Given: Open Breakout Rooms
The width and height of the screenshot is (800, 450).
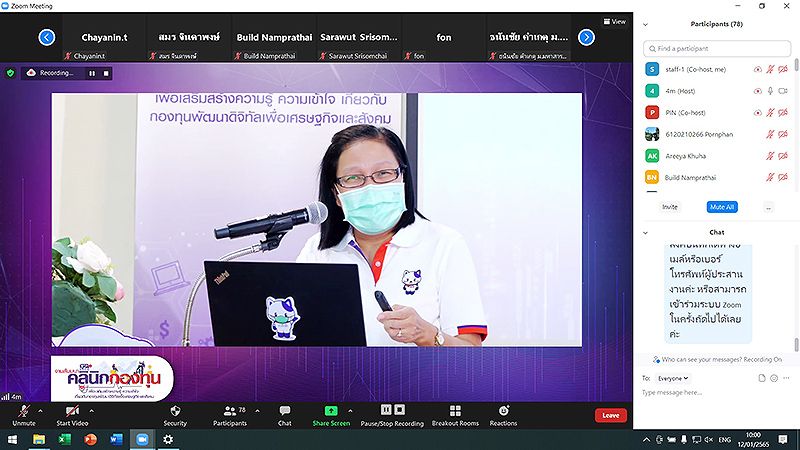Looking at the screenshot, I should tap(455, 415).
